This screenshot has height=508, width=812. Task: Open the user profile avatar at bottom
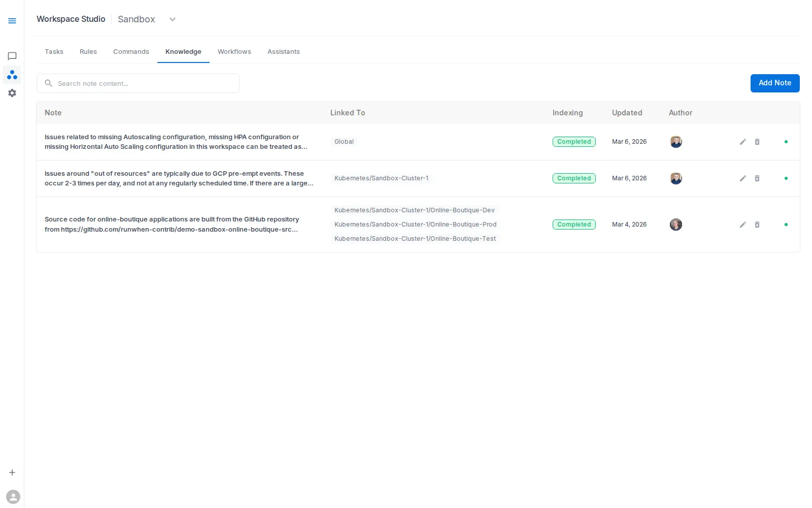13,496
